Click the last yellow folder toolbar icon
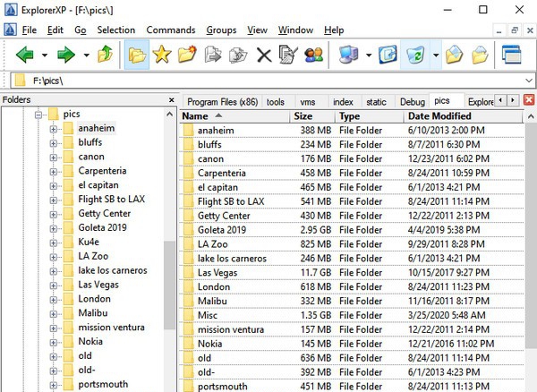 tap(480, 55)
